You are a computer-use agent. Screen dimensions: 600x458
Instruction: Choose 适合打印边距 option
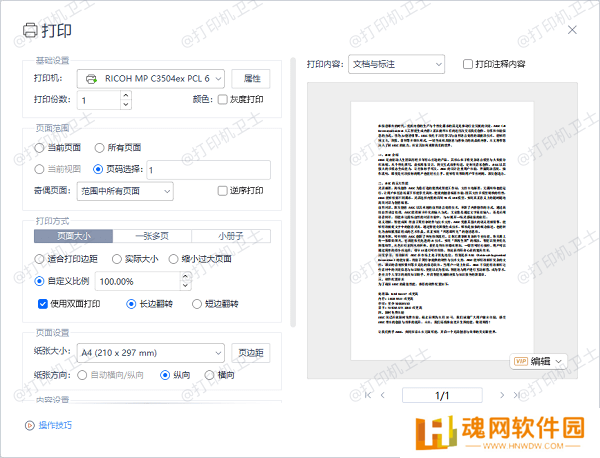[x=39, y=259]
